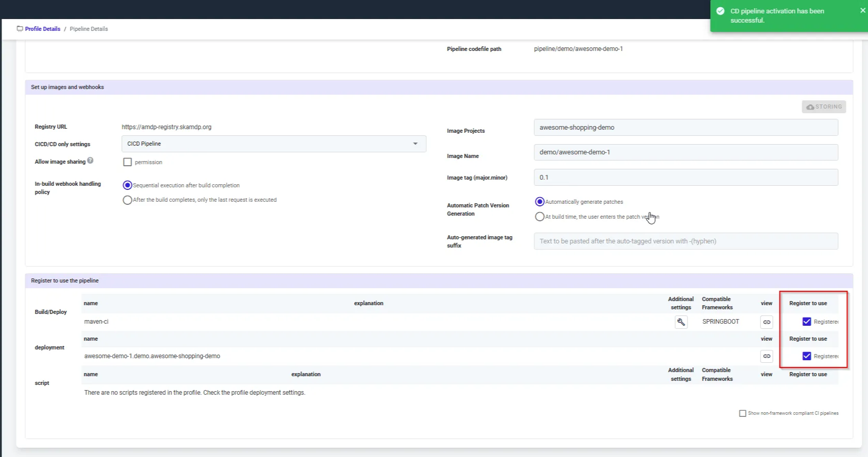Edit the Image tag major.minor field
Screen dimensions: 868x457
(686, 178)
